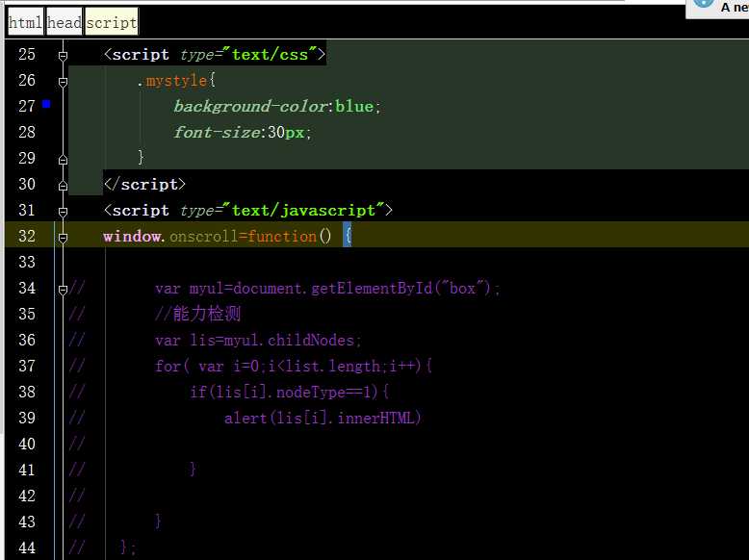
Task: Click the closing </script> tag on line 30
Action: (x=144, y=185)
